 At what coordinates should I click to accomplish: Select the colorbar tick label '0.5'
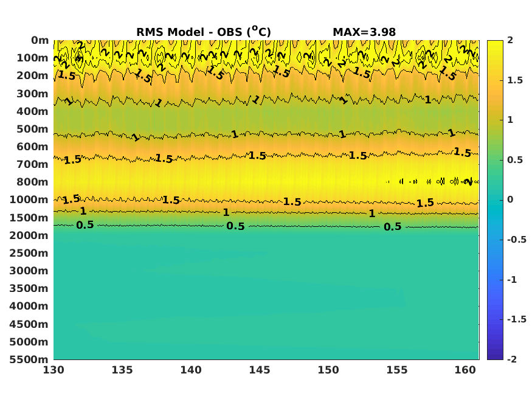pos(515,160)
